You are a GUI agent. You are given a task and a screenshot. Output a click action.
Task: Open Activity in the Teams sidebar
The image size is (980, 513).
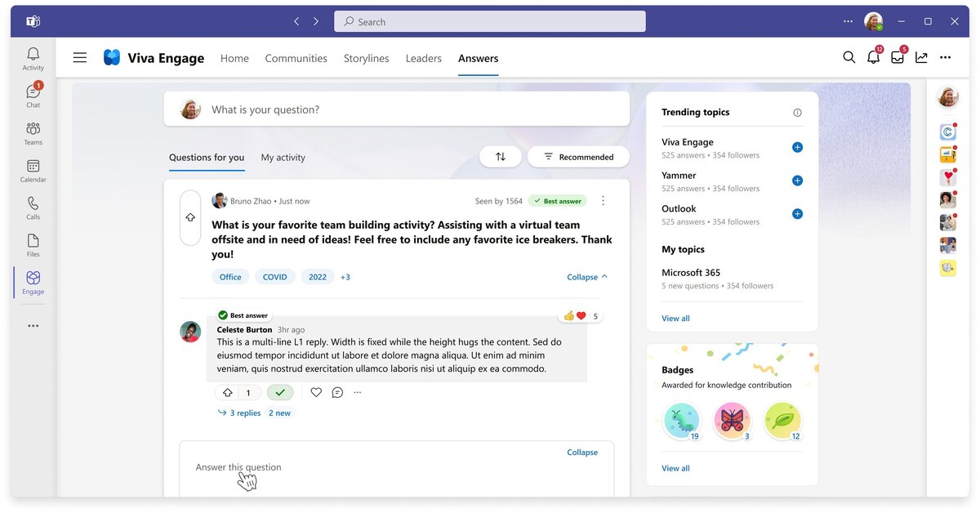(33, 59)
